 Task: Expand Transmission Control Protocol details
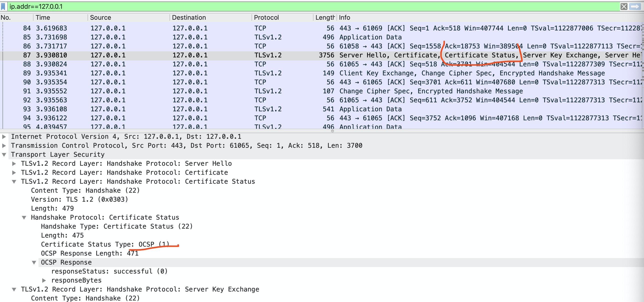[x=4, y=145]
